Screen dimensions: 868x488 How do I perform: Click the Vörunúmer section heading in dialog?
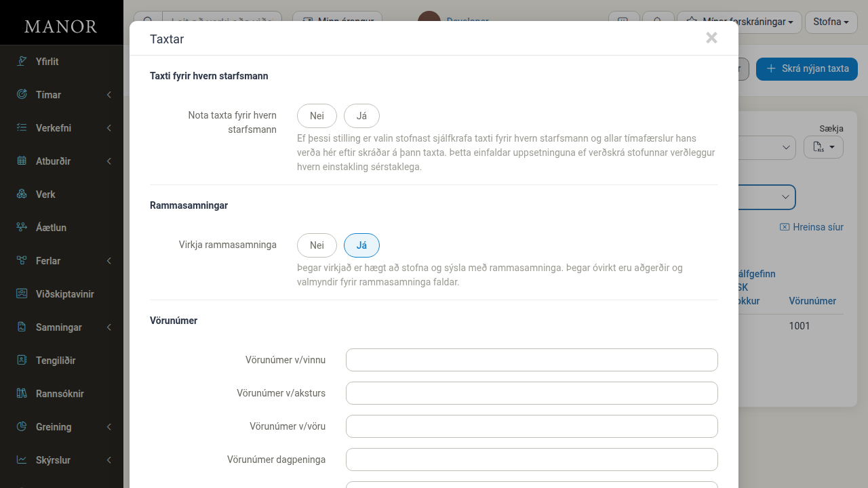pyautogui.click(x=174, y=321)
